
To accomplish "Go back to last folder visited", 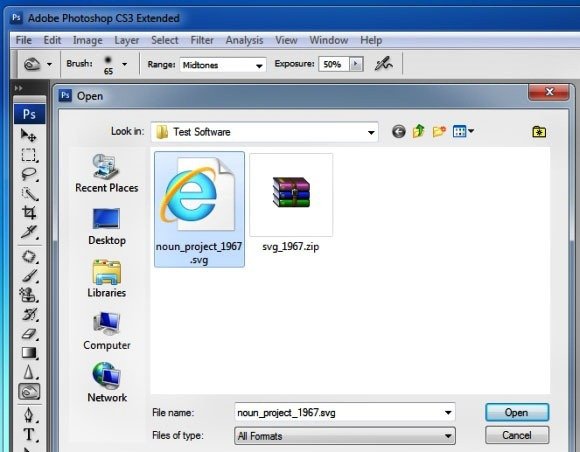I will [x=398, y=131].
